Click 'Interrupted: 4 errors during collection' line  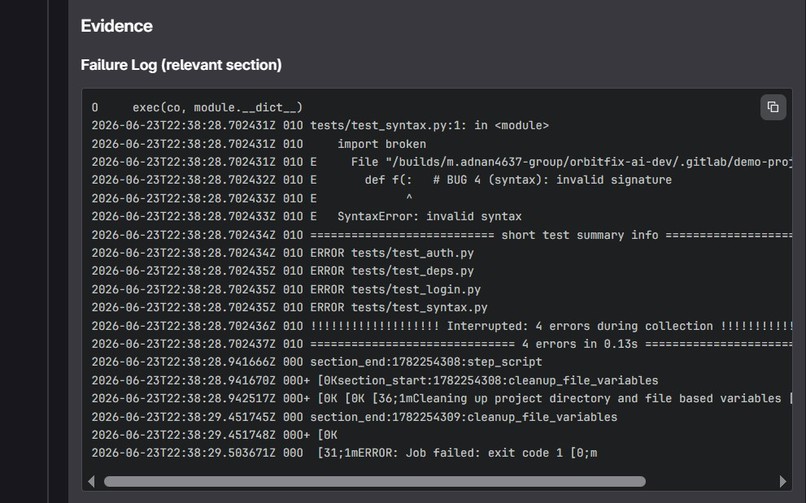click(442, 326)
